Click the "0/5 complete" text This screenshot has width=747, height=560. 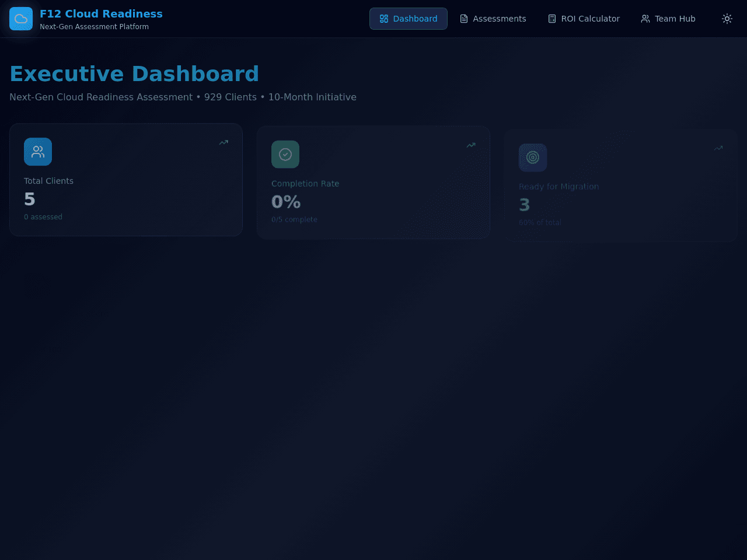(294, 220)
